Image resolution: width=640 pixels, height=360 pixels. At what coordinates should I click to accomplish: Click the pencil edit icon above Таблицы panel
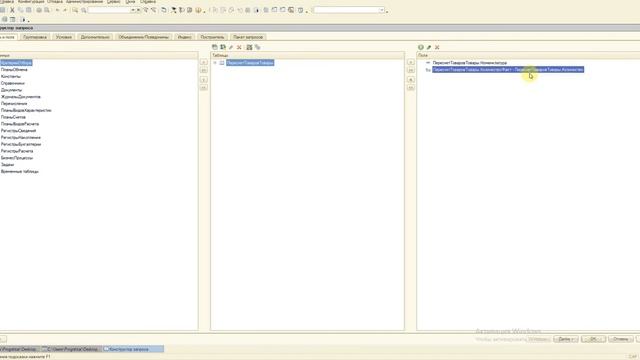point(231,47)
